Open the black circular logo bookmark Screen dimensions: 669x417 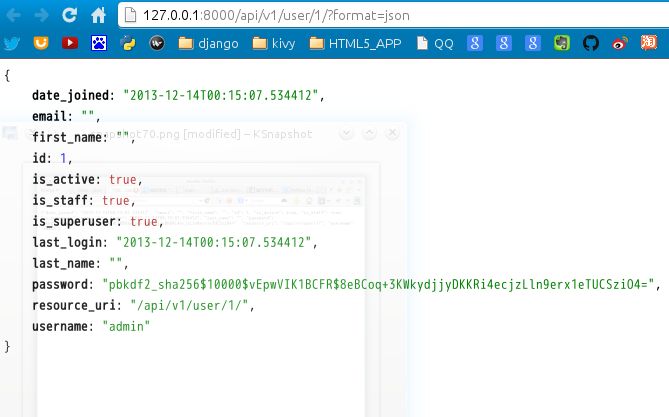(157, 43)
